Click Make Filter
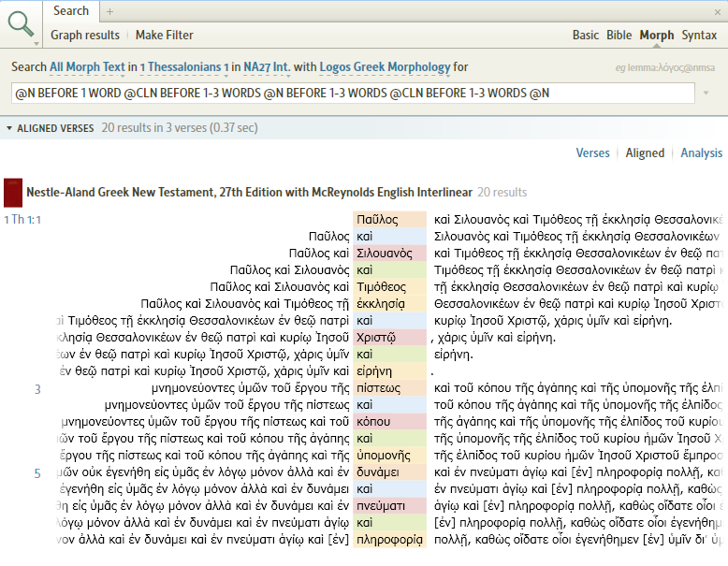The height and width of the screenshot is (566, 728). coord(165,35)
